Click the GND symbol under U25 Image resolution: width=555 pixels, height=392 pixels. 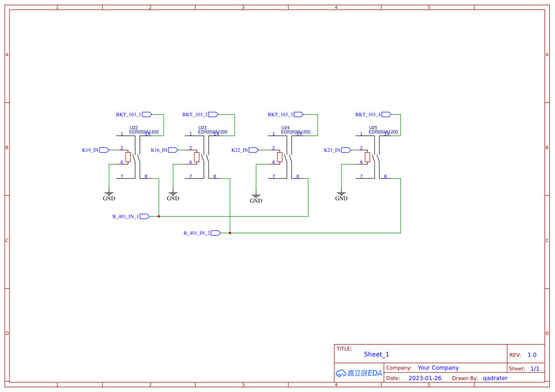pos(341,194)
